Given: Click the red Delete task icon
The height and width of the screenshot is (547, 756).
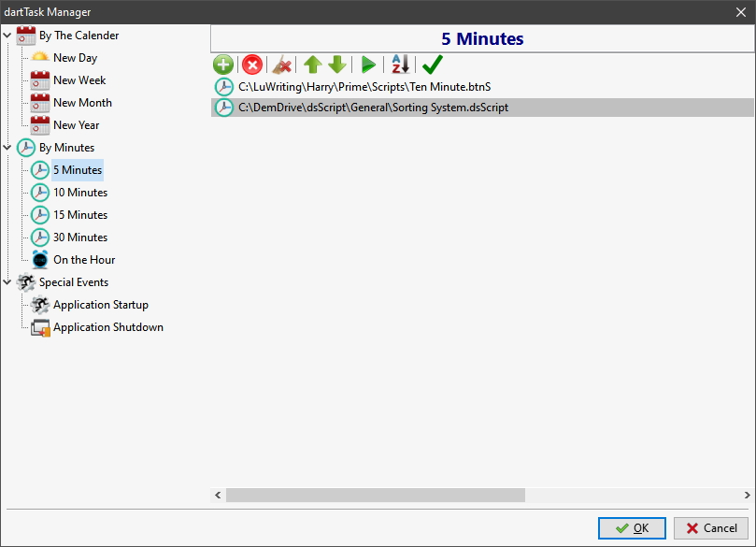Looking at the screenshot, I should (x=252, y=65).
